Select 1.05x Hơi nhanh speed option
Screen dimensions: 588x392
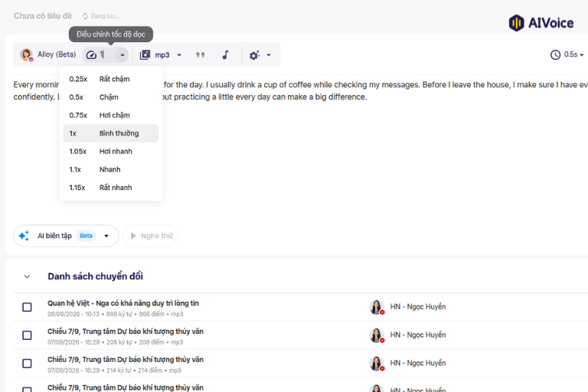tap(110, 151)
